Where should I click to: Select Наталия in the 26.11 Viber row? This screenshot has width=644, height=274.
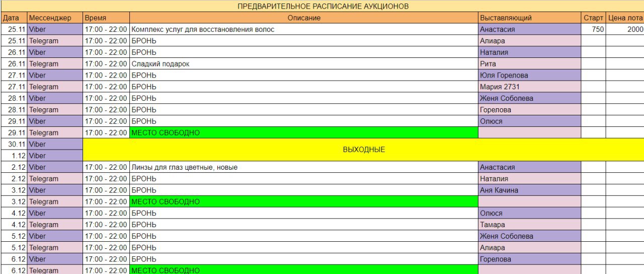pos(530,52)
